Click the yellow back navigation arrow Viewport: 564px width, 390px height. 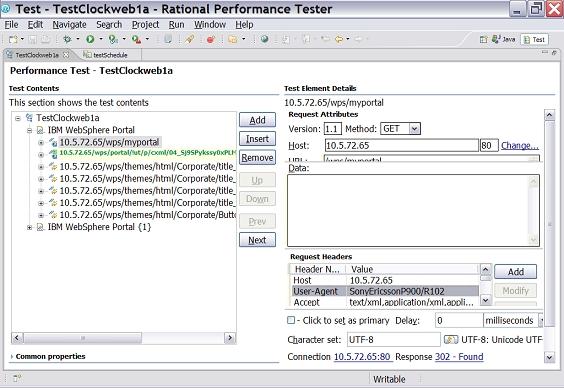(x=338, y=39)
